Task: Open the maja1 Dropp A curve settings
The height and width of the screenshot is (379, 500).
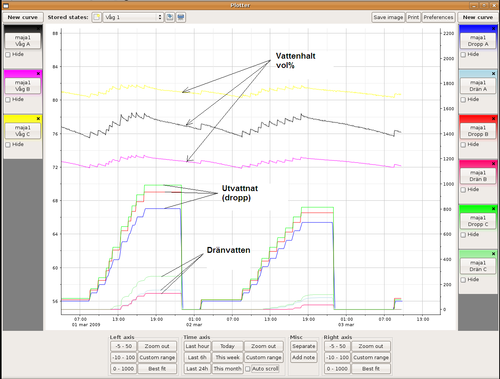Action: [478, 41]
